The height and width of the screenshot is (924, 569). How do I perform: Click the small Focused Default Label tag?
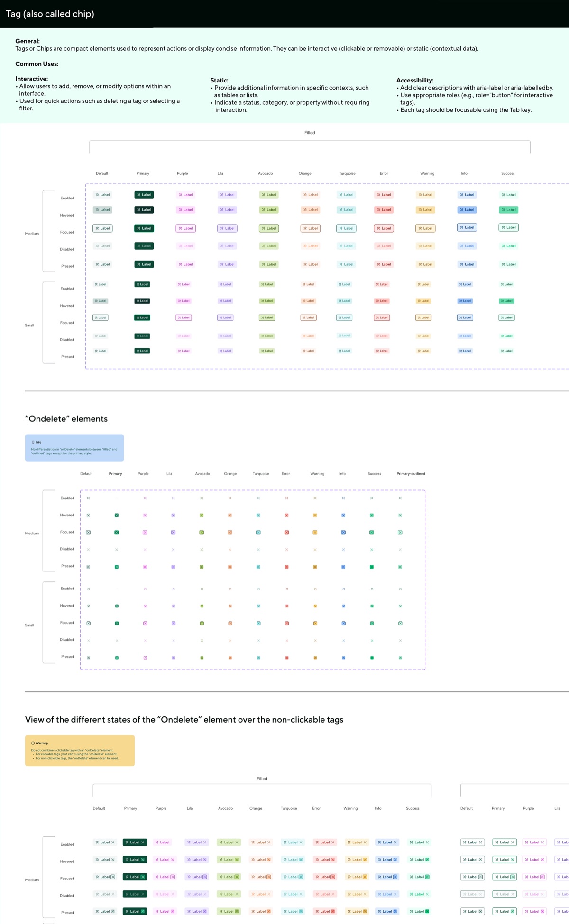101,317
